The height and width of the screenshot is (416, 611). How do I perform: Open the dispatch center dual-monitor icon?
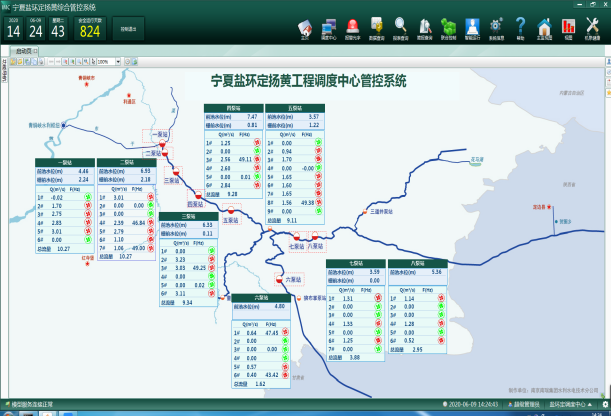328,28
